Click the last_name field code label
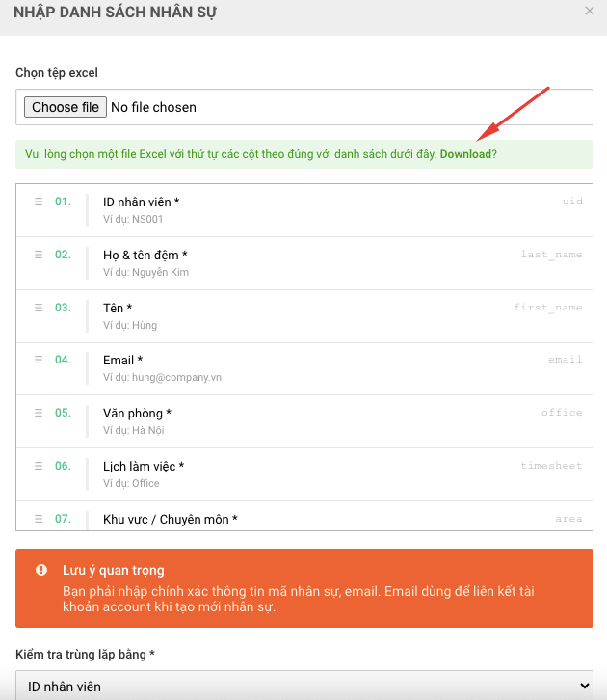 pyautogui.click(x=552, y=255)
